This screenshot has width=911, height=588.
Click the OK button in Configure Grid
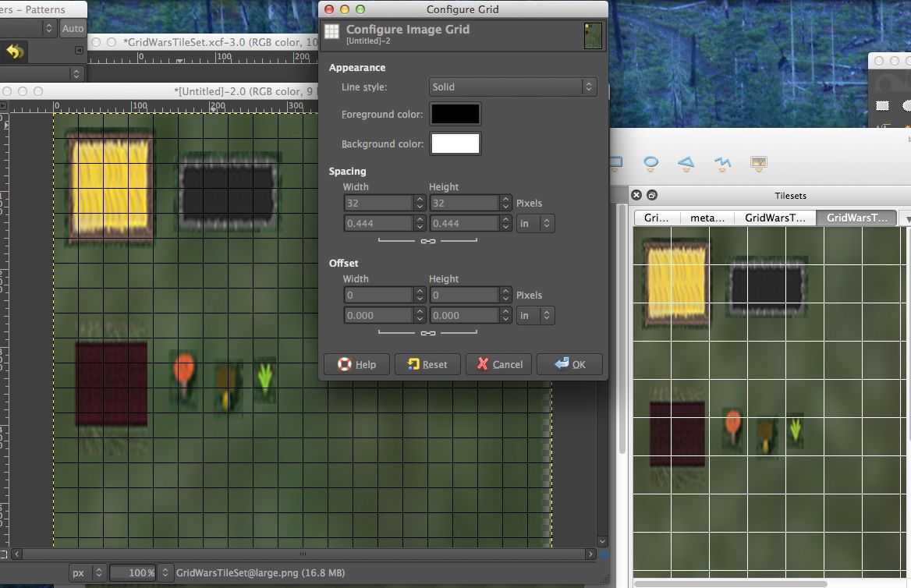click(569, 364)
